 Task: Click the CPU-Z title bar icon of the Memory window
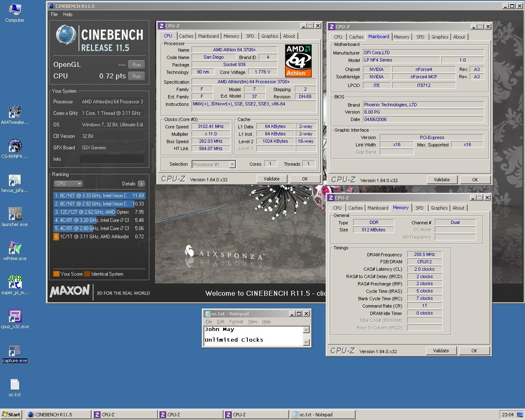coord(331,198)
